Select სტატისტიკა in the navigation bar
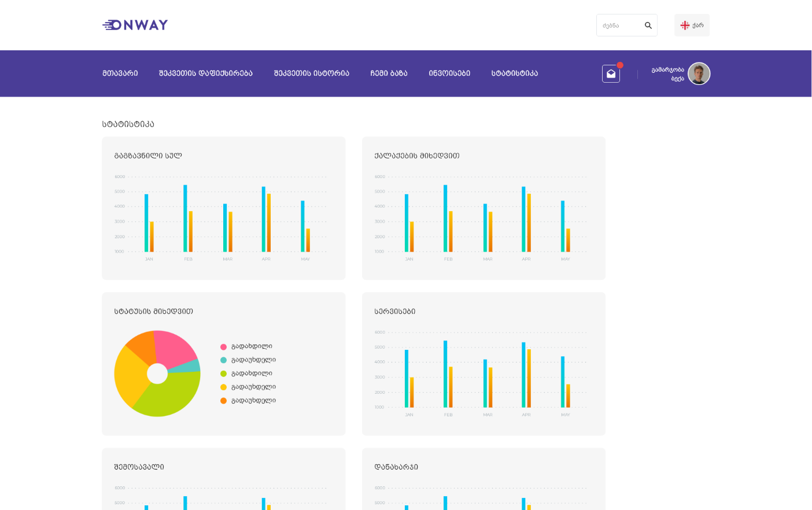 pyautogui.click(x=515, y=73)
